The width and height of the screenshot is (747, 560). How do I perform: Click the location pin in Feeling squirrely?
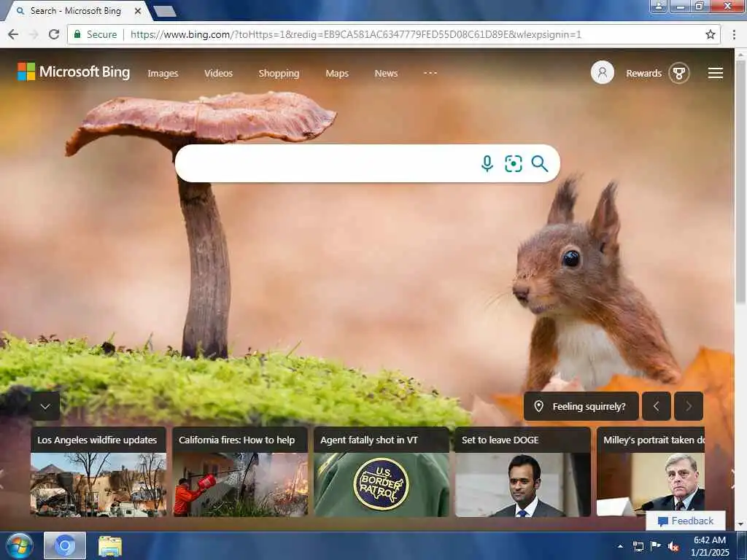tap(538, 406)
